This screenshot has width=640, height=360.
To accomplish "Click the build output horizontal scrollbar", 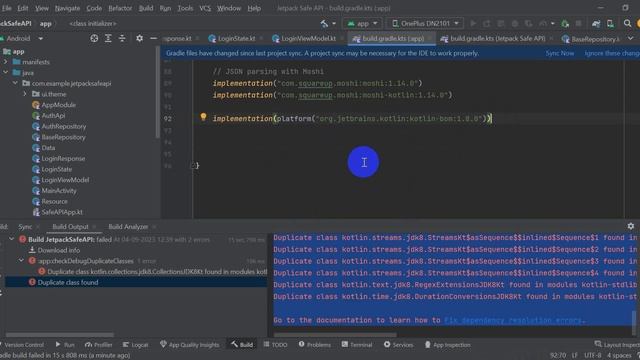I will click(335, 335).
